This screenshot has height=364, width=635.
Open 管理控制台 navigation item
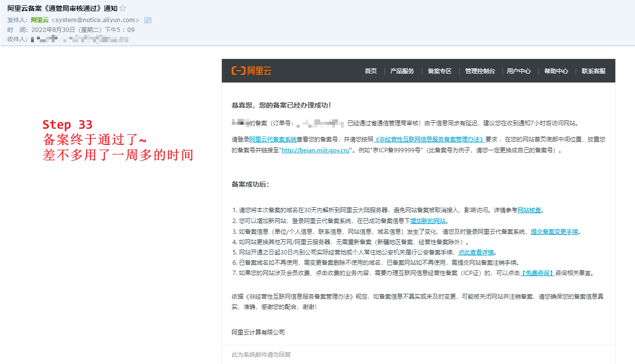pos(480,71)
